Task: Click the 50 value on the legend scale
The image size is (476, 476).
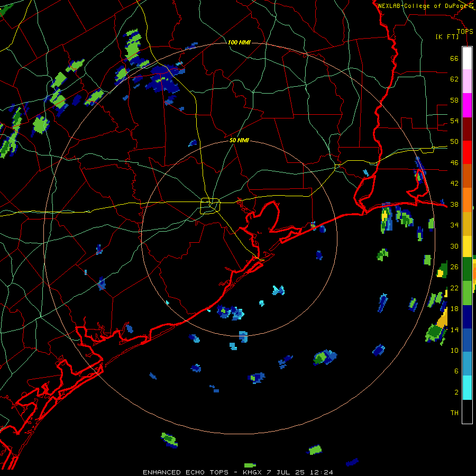Action: 454,142
